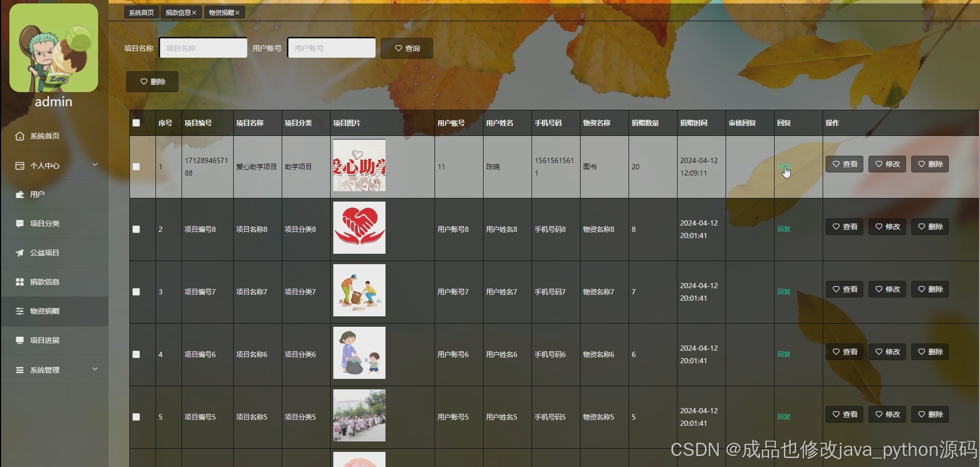Viewport: 980px width, 467px height.
Task: Click 修改 for the 项目名称8 row
Action: pos(887,226)
